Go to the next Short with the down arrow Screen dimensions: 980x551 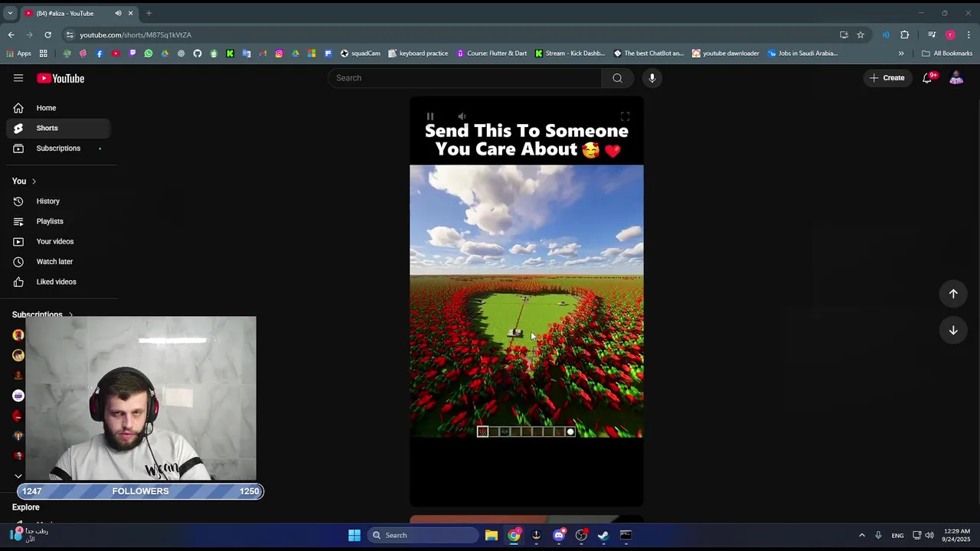tap(953, 331)
